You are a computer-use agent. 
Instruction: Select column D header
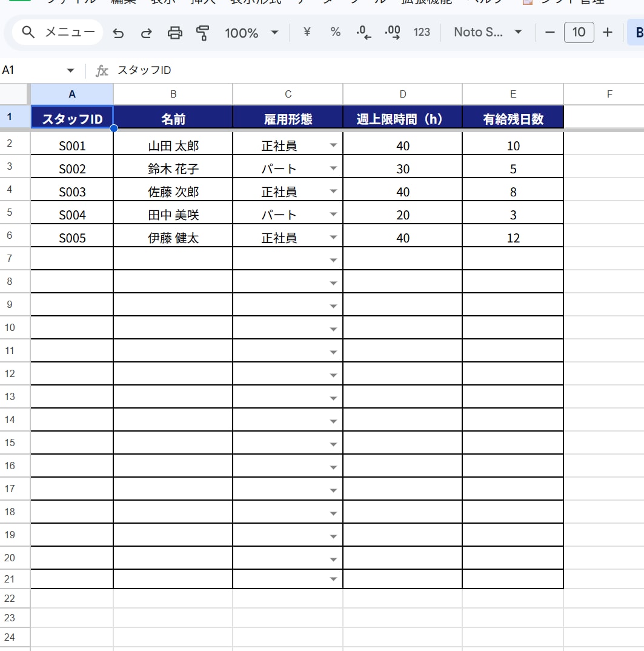pyautogui.click(x=402, y=94)
